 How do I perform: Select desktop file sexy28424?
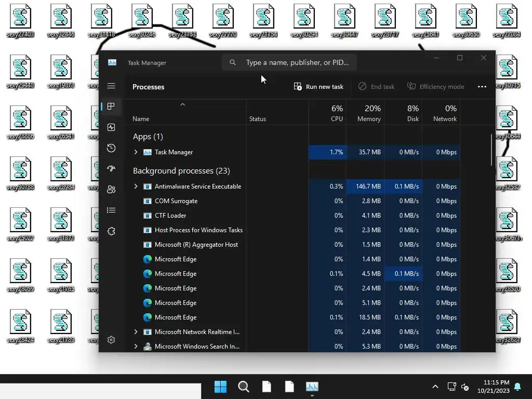coord(20,326)
